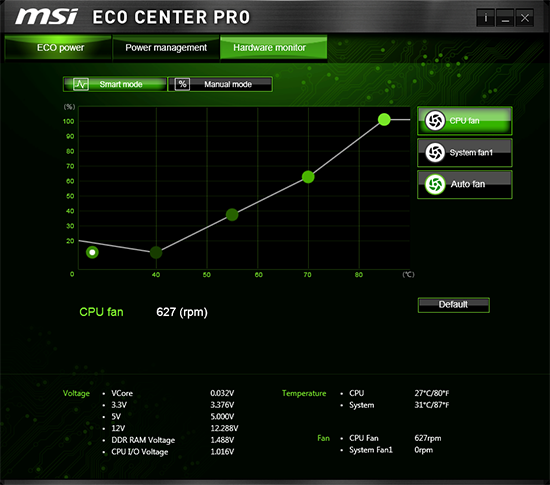This screenshot has width=550, height=485.
Task: Click the CPU temperature 27°C/80°F
Action: [432, 393]
